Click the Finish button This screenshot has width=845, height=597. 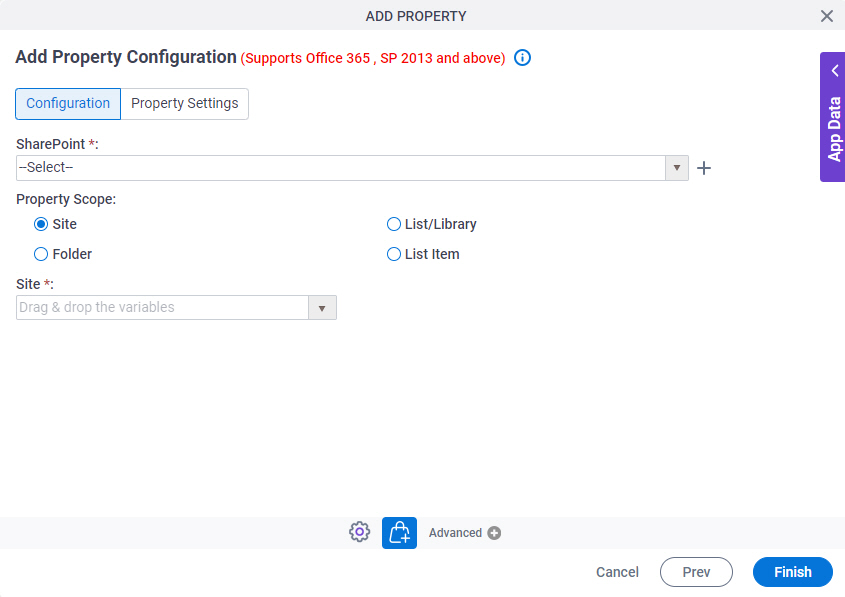pyautogui.click(x=792, y=572)
